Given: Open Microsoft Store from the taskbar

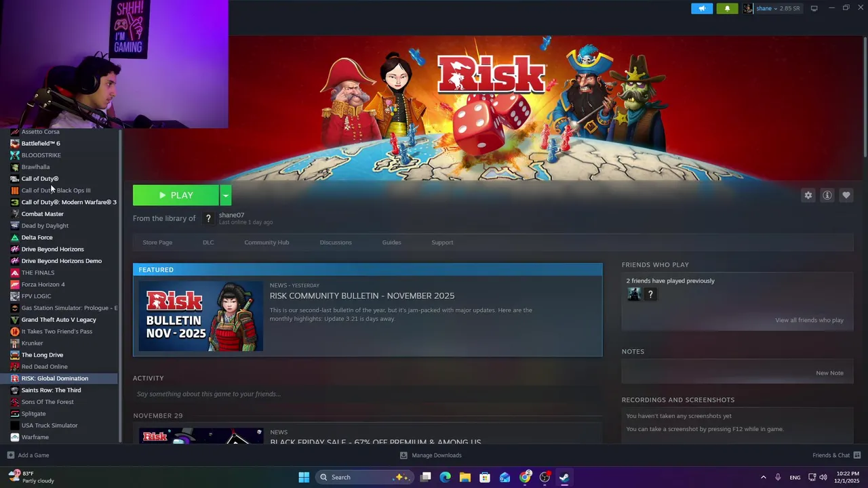Looking at the screenshot, I should 485,477.
